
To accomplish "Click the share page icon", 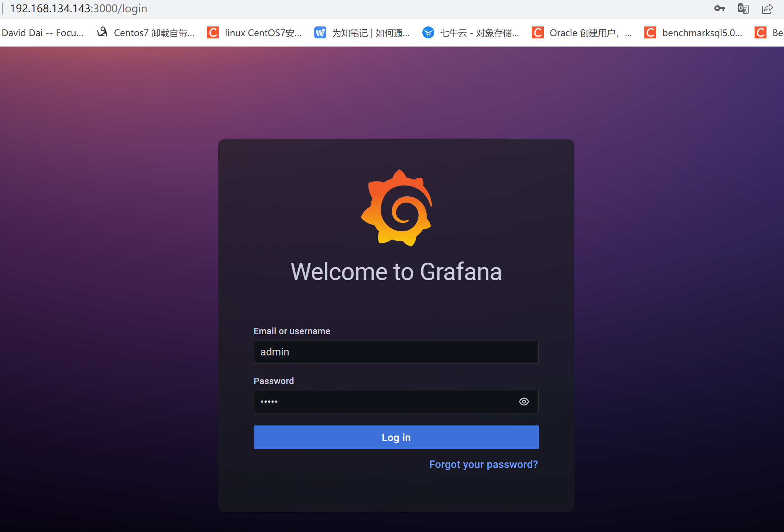I will click(767, 8).
